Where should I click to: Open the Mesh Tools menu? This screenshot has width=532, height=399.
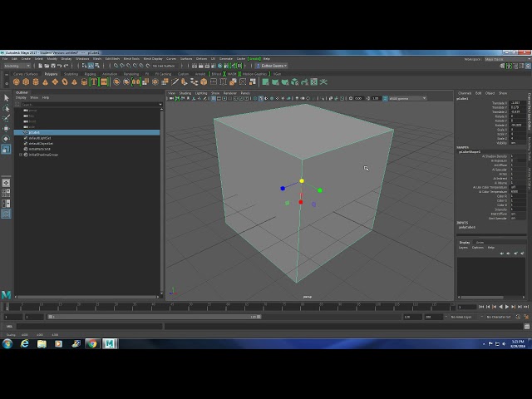[x=131, y=59]
